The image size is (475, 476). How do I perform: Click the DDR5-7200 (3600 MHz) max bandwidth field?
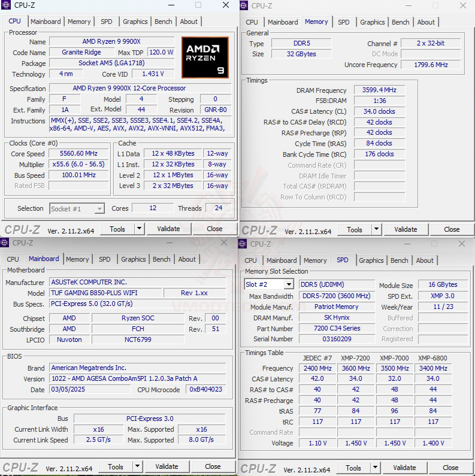click(337, 296)
